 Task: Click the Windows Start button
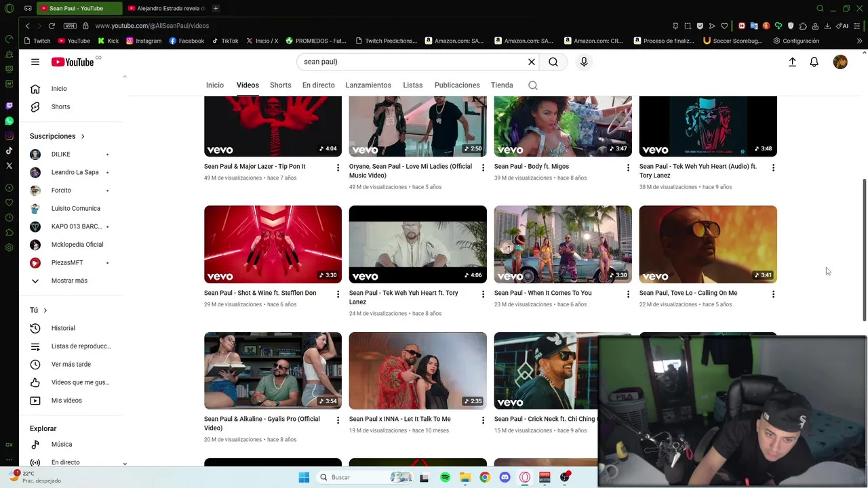coord(304,477)
